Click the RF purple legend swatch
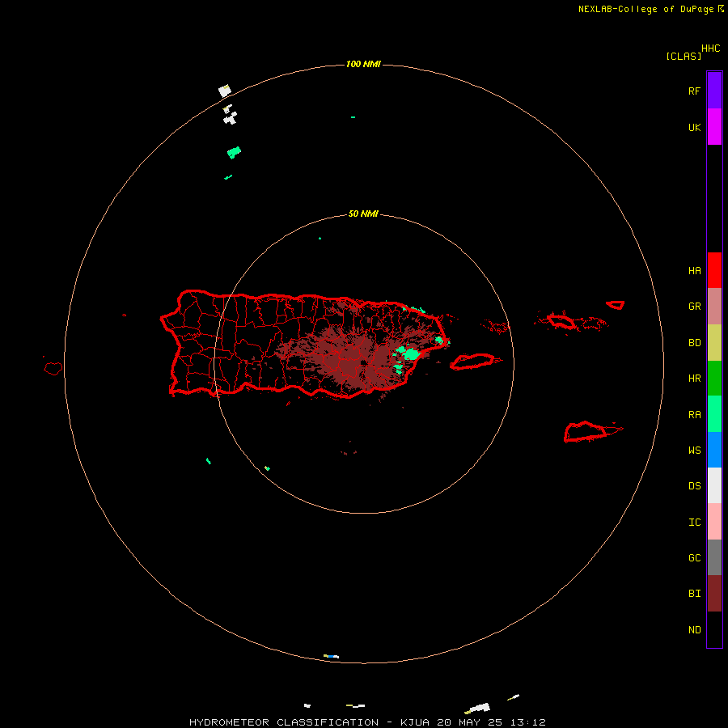Image resolution: width=728 pixels, height=728 pixels. (714, 90)
